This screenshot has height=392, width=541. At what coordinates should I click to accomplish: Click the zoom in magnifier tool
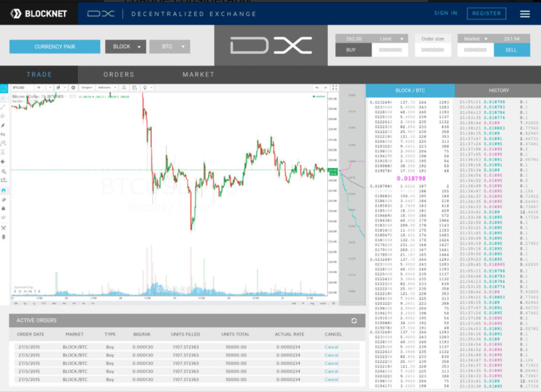pos(4,171)
